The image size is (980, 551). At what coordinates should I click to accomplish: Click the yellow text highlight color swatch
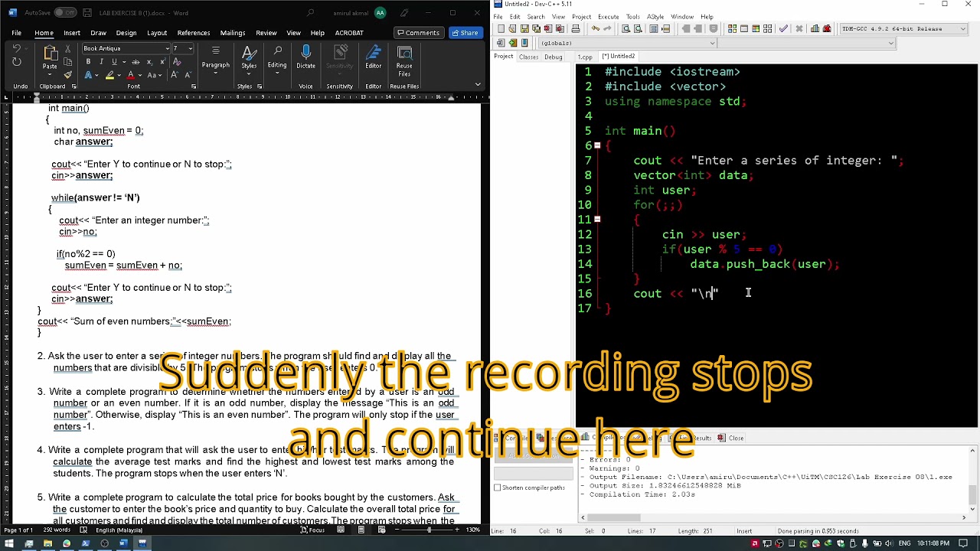(109, 75)
